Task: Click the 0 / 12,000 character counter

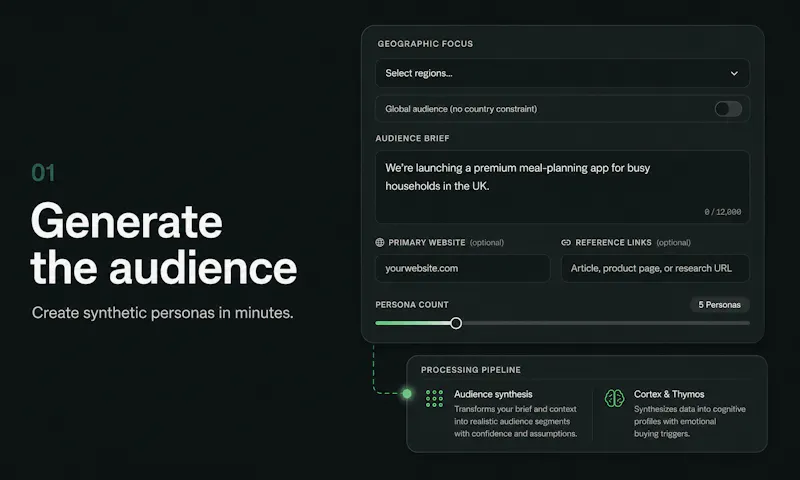Action: [722, 212]
